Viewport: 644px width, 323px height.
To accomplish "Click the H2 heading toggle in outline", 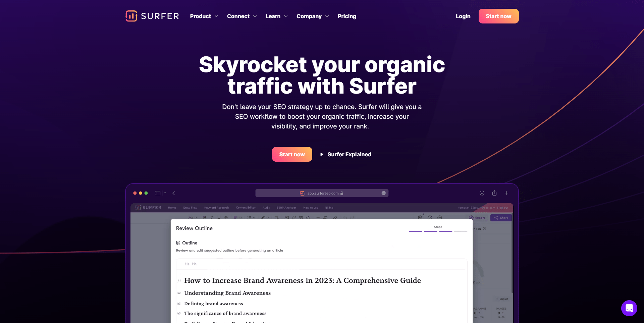I will tap(187, 264).
